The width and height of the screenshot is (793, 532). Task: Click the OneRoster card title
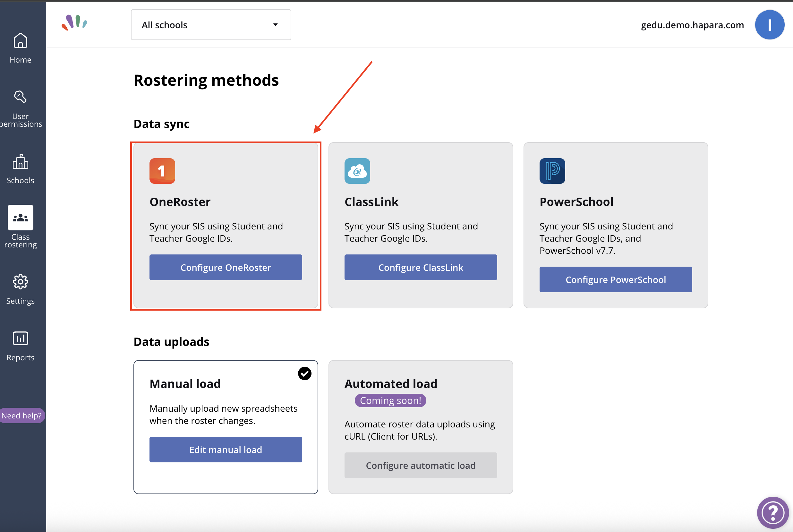(180, 202)
